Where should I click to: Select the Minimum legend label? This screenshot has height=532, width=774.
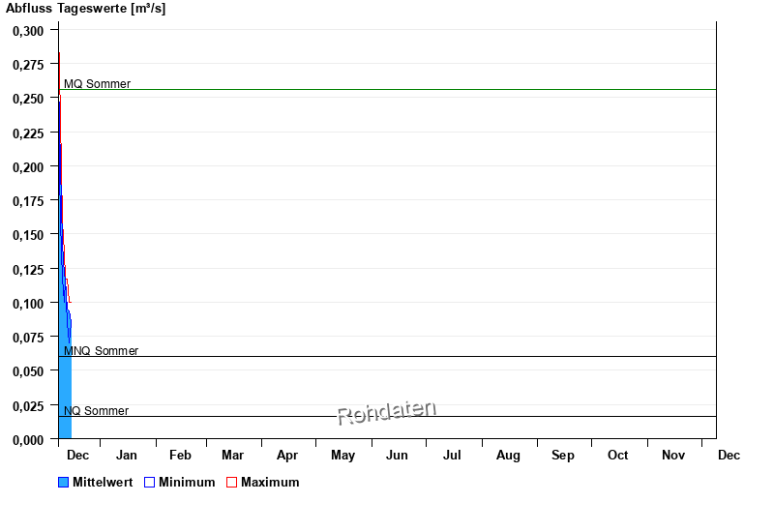click(x=187, y=483)
